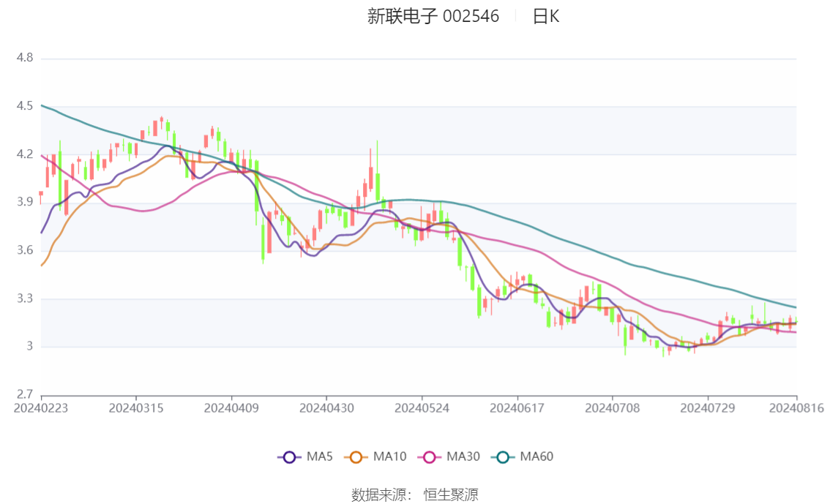Viewport: 830px width, 504px height.
Task: Toggle the MA10 orange legend marker
Action: [x=356, y=457]
